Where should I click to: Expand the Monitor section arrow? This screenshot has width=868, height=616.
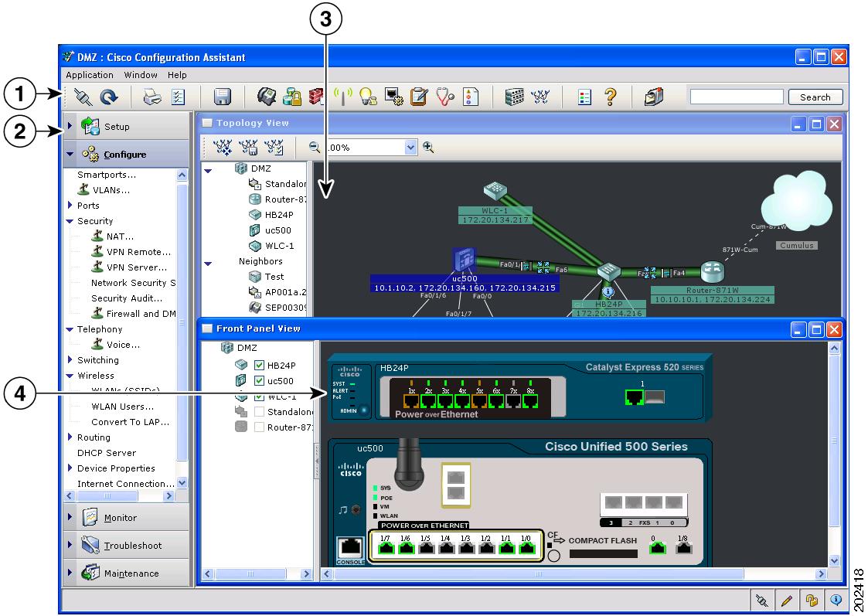tap(70, 517)
